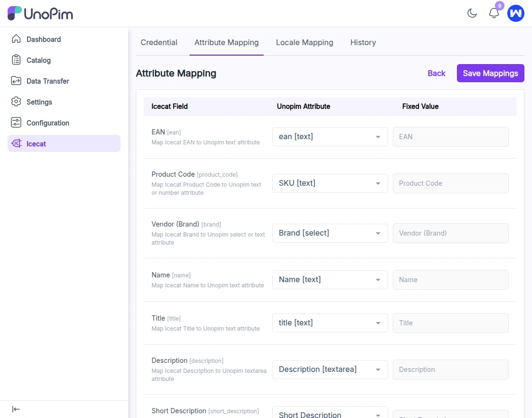Click the 'EAN [ean]' field label
This screenshot has height=418, width=532.
tap(166, 132)
